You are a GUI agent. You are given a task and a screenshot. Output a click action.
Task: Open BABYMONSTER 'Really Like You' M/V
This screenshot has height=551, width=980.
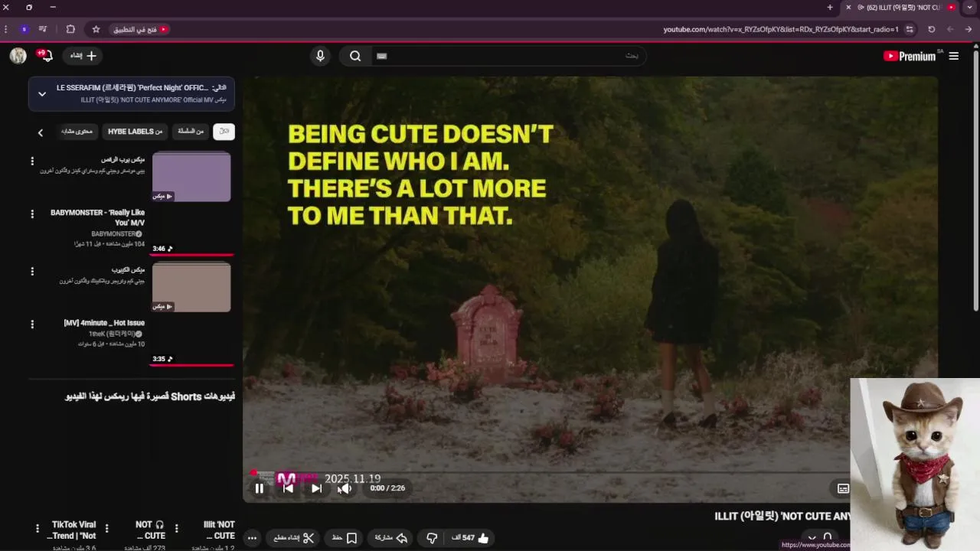point(97,217)
